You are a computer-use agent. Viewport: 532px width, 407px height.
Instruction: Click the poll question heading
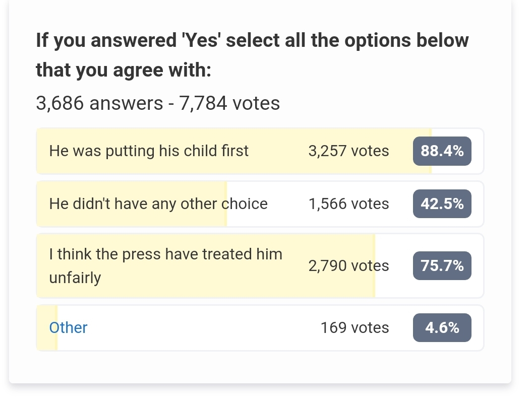tap(253, 55)
